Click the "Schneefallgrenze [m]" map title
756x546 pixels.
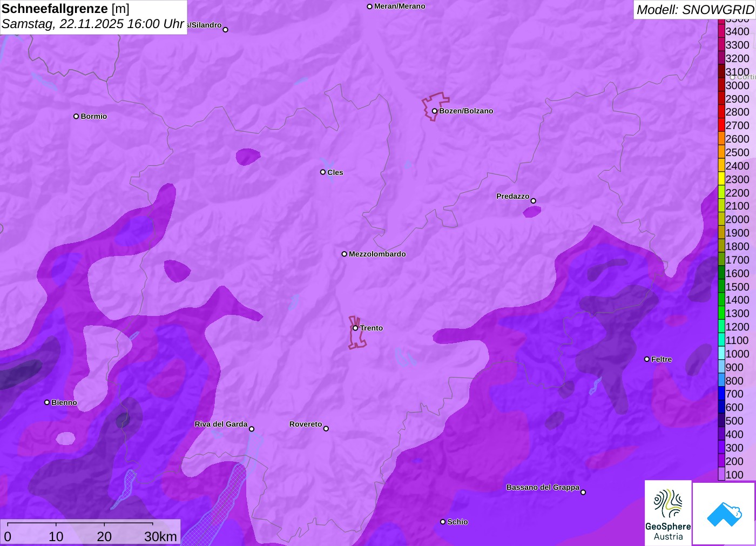tap(65, 9)
